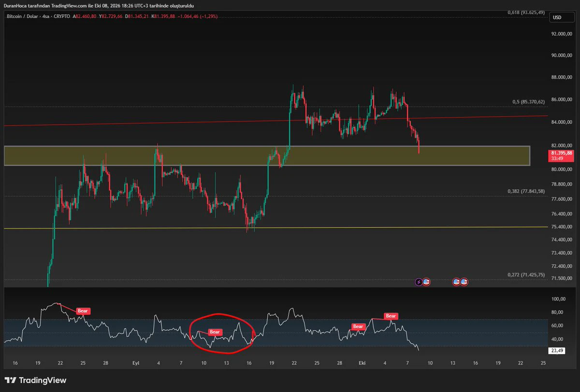Click the 75.400,00 price axis label
This screenshot has height=392, width=580.
point(562,227)
